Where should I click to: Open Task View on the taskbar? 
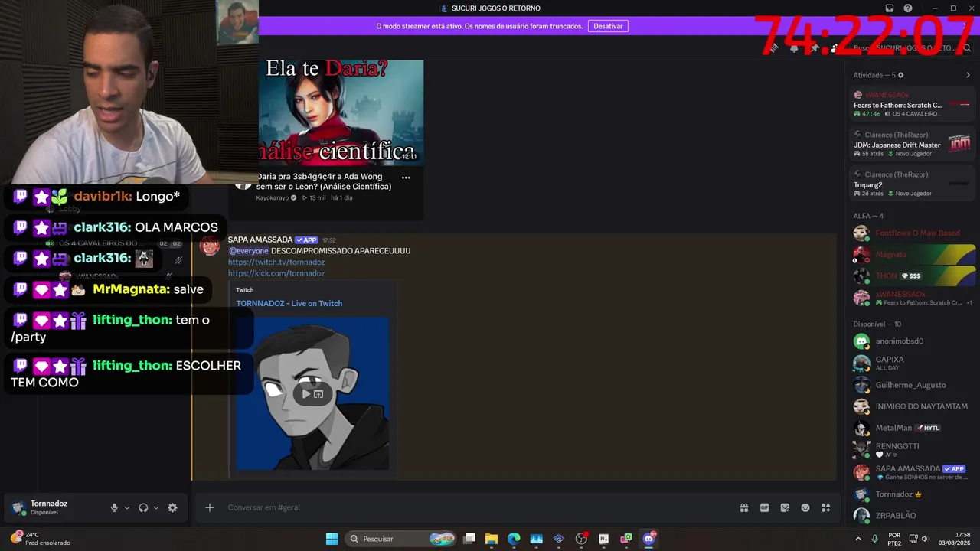469,539
